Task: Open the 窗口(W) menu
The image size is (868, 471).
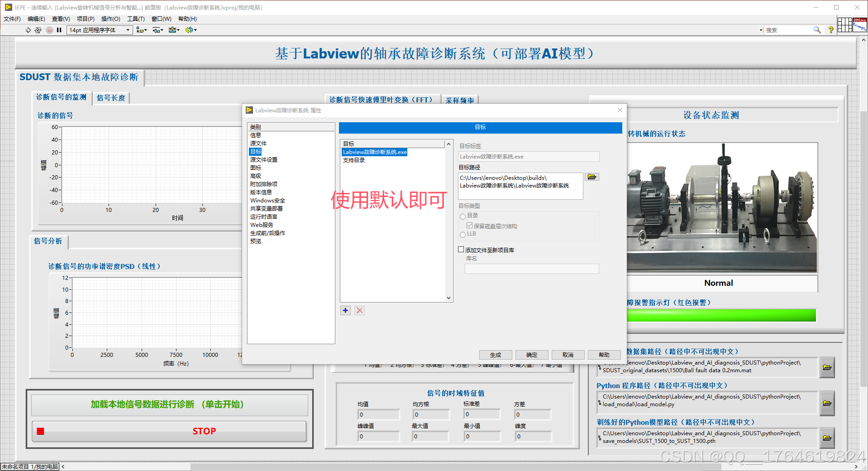Action: pos(161,19)
